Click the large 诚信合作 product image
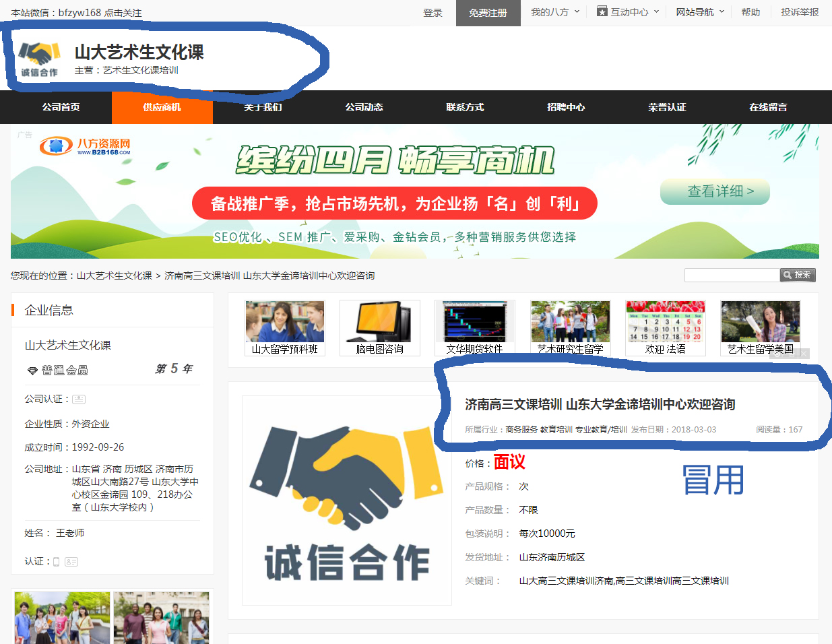832x644 pixels. (347, 501)
